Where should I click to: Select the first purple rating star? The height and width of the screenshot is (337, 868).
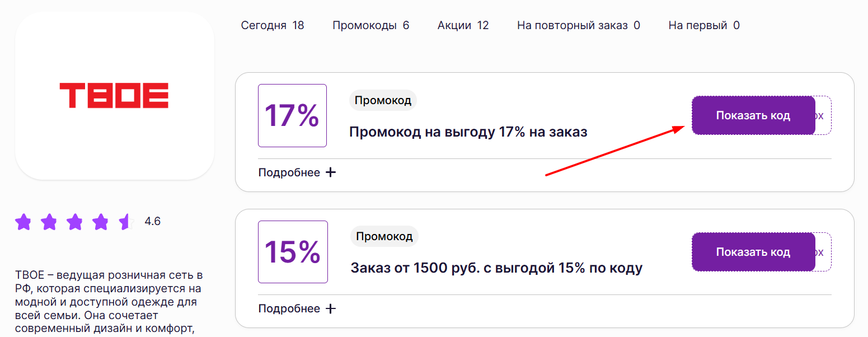(x=23, y=222)
